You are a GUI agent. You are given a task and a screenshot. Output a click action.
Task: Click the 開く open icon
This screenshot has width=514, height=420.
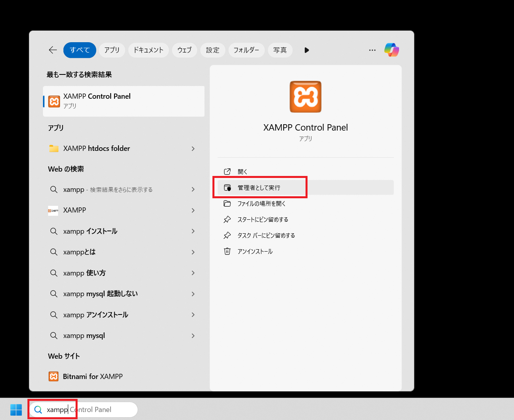coord(227,172)
